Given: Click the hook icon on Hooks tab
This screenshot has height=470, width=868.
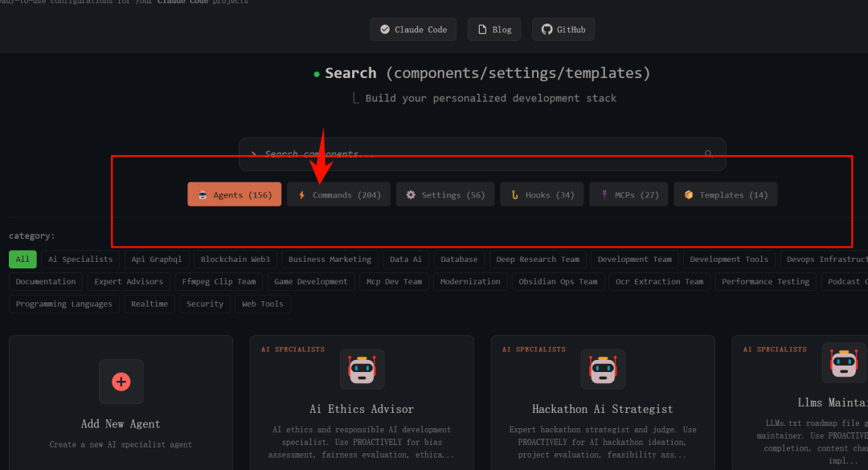Looking at the screenshot, I should [514, 195].
